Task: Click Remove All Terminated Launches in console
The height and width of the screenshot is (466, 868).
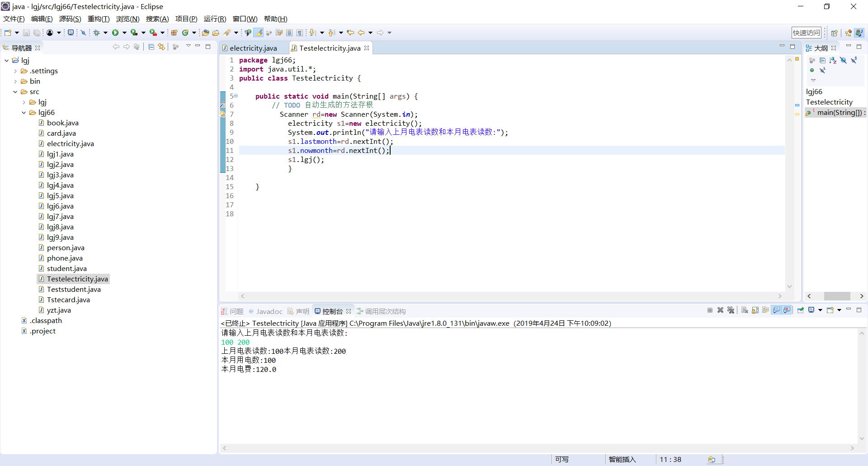Action: (731, 310)
